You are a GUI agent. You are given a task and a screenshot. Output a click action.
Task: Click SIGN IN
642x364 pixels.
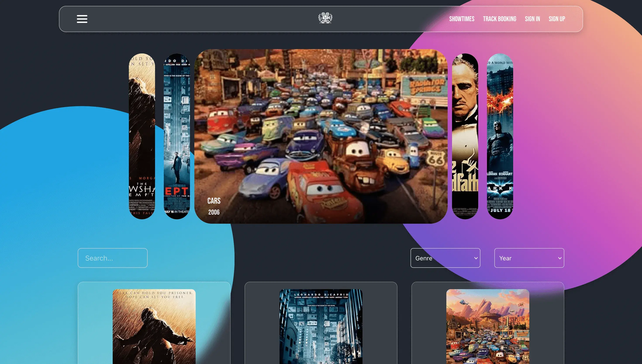532,19
